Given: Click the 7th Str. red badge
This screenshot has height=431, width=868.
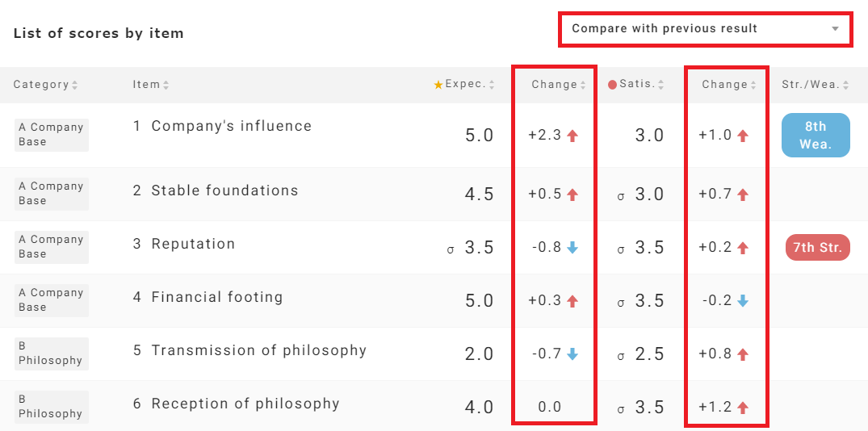Looking at the screenshot, I should pos(818,248).
